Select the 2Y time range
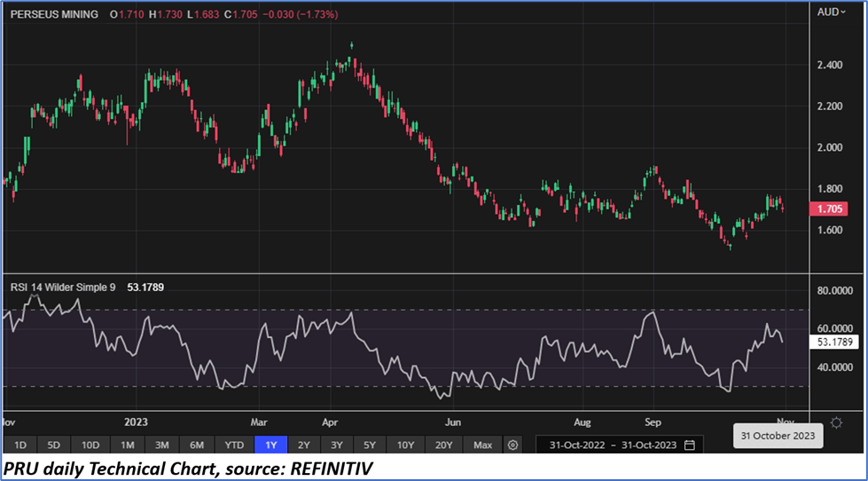This screenshot has height=481, width=868. click(x=304, y=445)
